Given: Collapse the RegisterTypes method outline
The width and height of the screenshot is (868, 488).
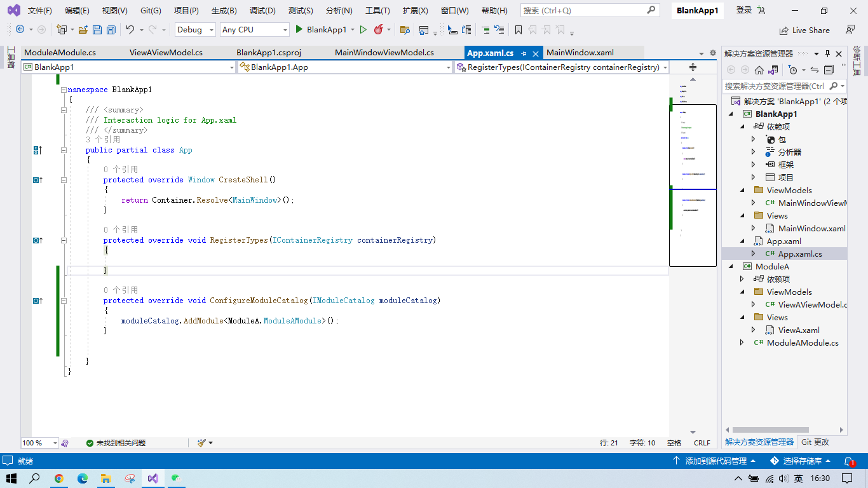Looking at the screenshot, I should 64,240.
